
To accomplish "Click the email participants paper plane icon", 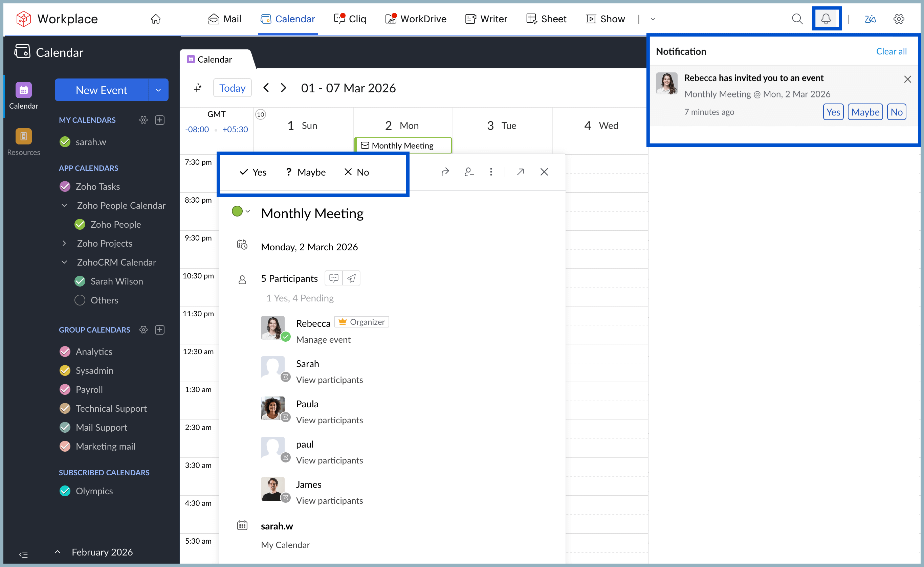I will tap(351, 278).
